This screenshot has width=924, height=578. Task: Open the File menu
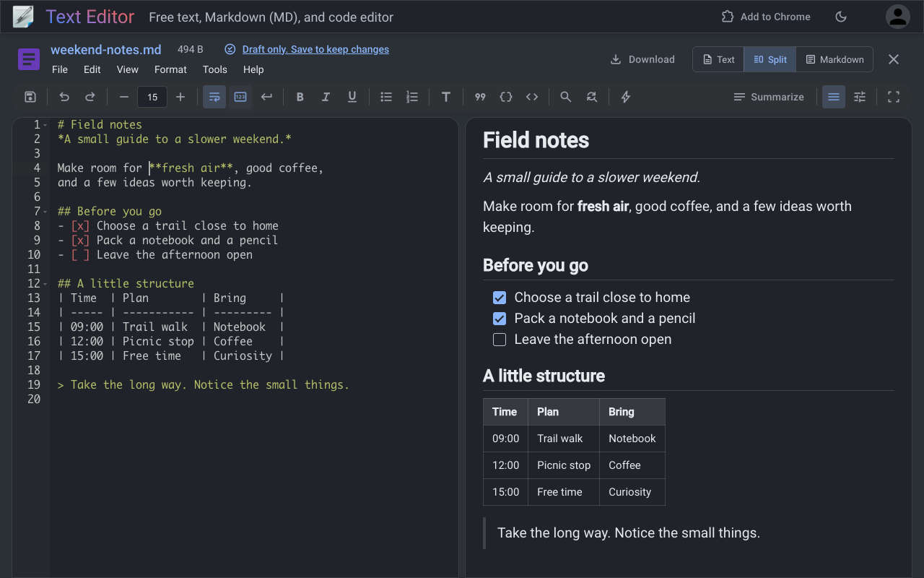click(x=60, y=69)
